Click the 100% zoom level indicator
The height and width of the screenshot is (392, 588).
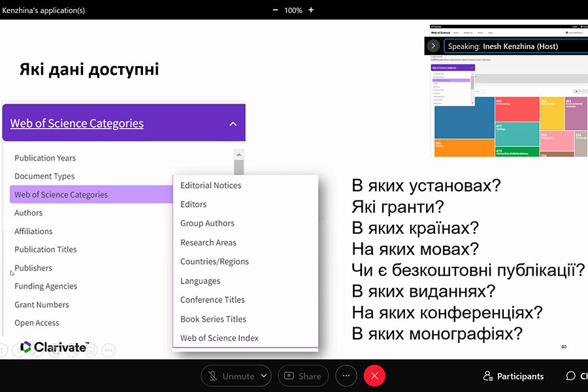pyautogui.click(x=293, y=10)
